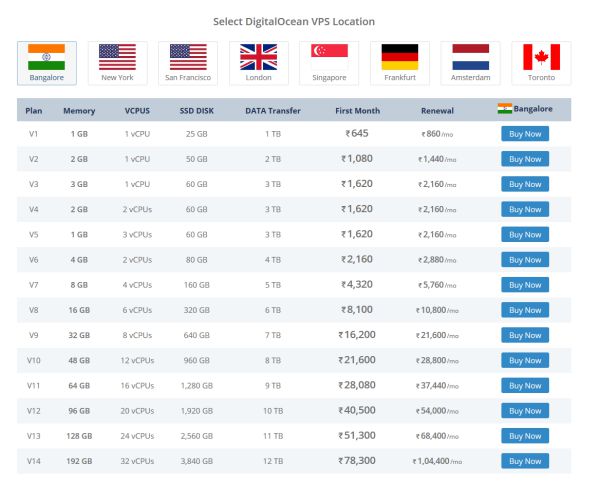Click the First Month column header
Image resolution: width=599 pixels, height=485 pixels.
(x=358, y=111)
